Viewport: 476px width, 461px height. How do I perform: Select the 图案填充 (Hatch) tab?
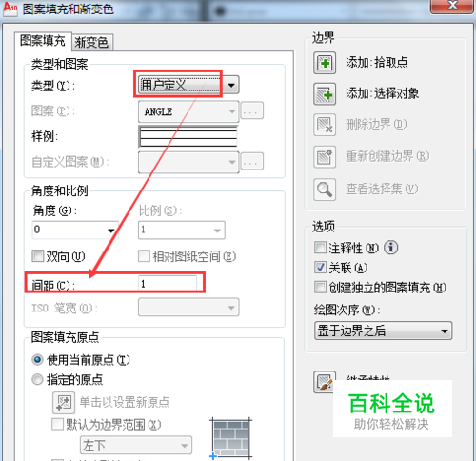tap(43, 41)
